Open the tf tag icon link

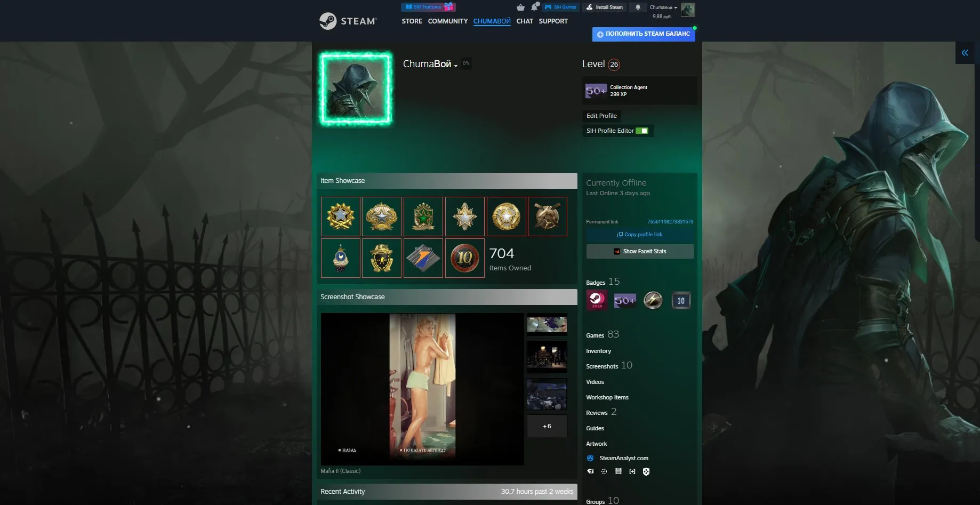pos(590,471)
